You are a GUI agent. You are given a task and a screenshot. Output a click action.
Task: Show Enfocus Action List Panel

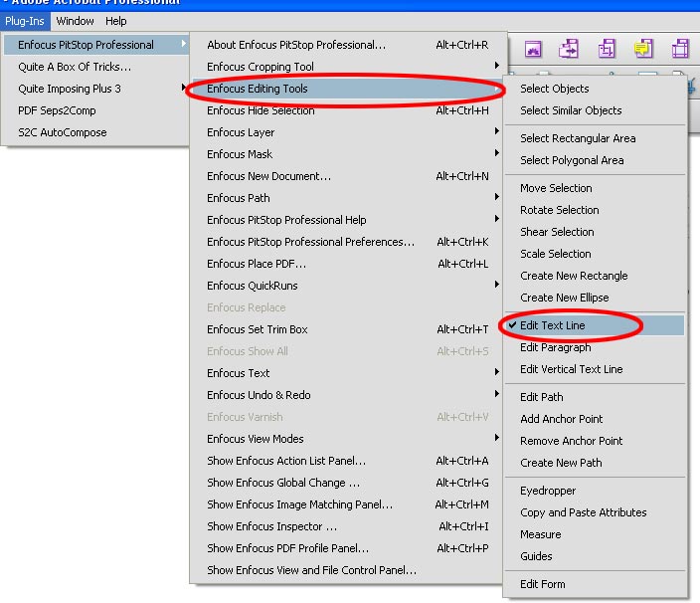[348, 461]
